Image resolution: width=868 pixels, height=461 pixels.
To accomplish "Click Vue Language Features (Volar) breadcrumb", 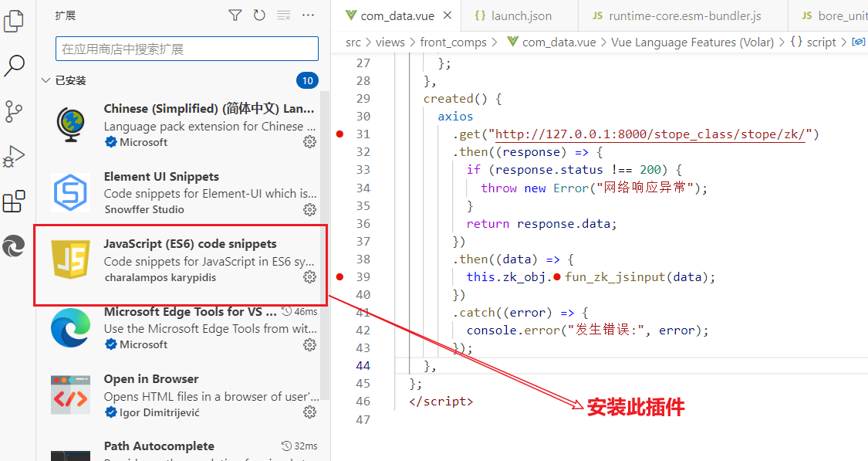I will pos(692,42).
